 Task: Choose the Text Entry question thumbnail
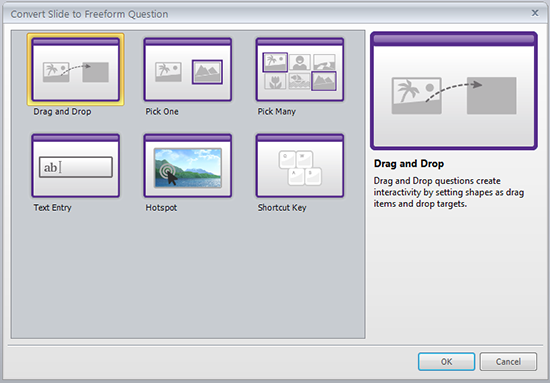pyautogui.click(x=75, y=166)
